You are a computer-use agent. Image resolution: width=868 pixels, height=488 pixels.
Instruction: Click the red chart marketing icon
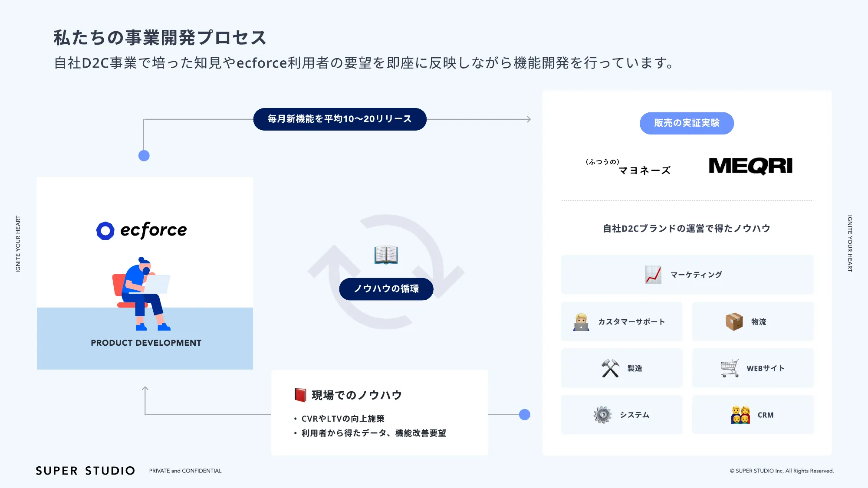click(x=653, y=275)
